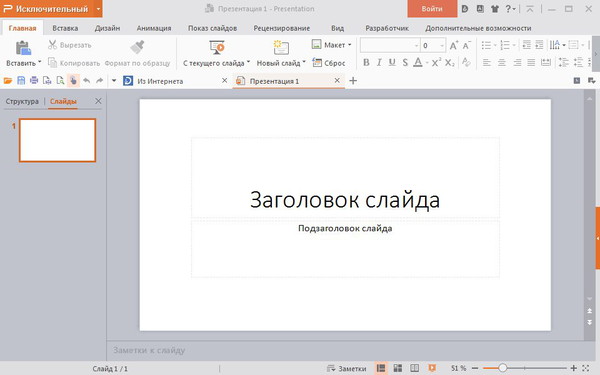
Task: Toggle Underline formatting
Action: 392,62
